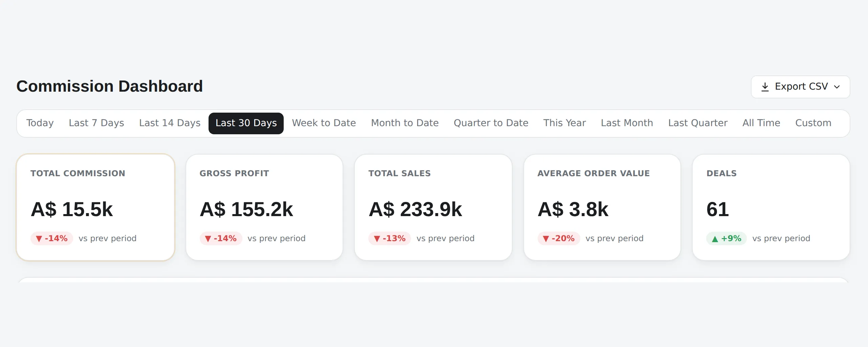Click the down-triangle icon on Average Order Value

point(546,239)
